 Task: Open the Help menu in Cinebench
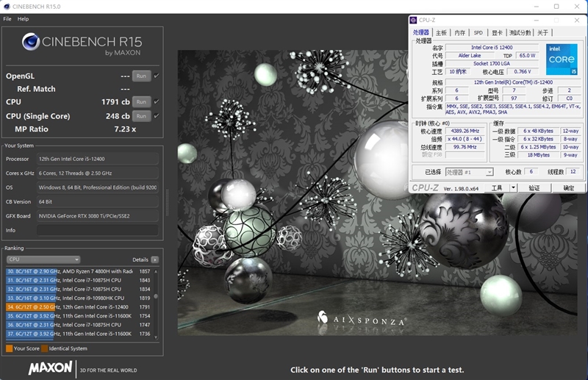24,18
